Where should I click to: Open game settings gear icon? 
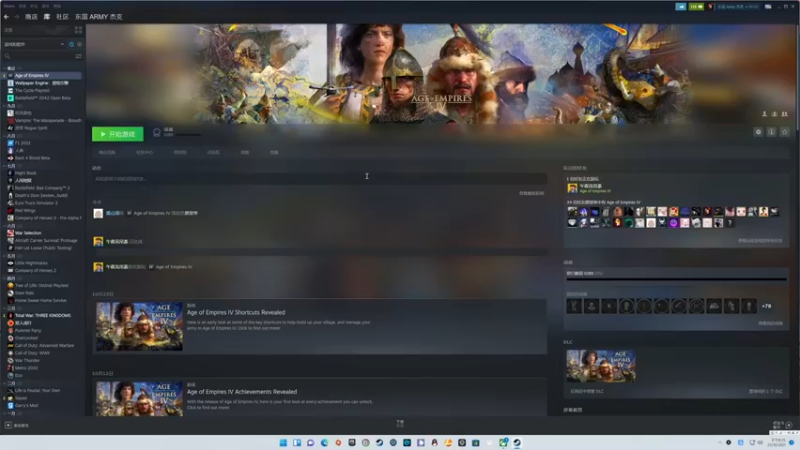pyautogui.click(x=758, y=132)
